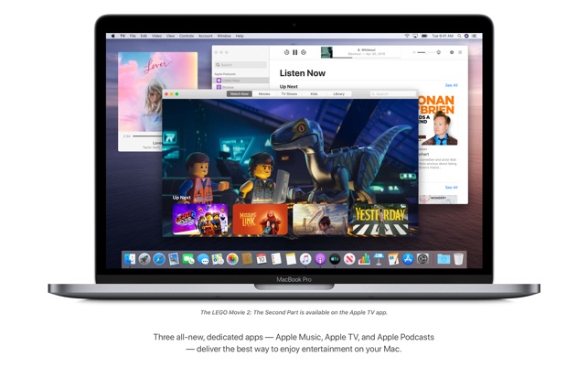Check the battery status icon
Viewport: 588px width, 368px height.
click(x=424, y=36)
